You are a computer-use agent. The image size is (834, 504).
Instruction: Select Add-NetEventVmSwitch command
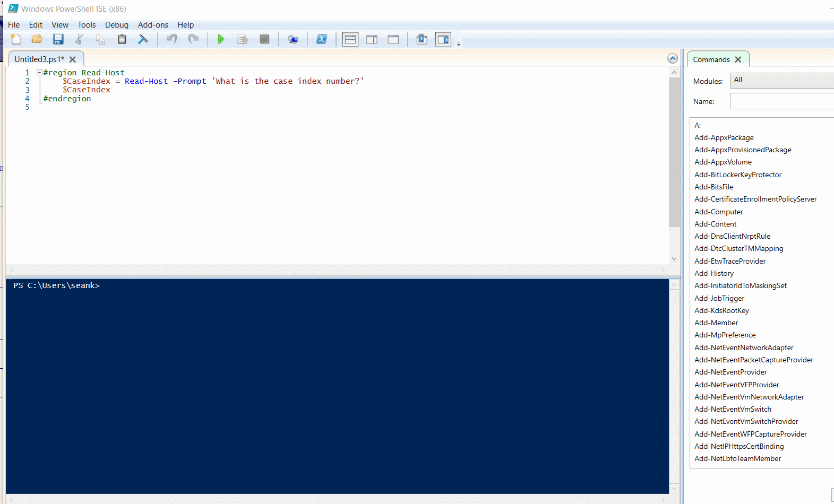[733, 409]
